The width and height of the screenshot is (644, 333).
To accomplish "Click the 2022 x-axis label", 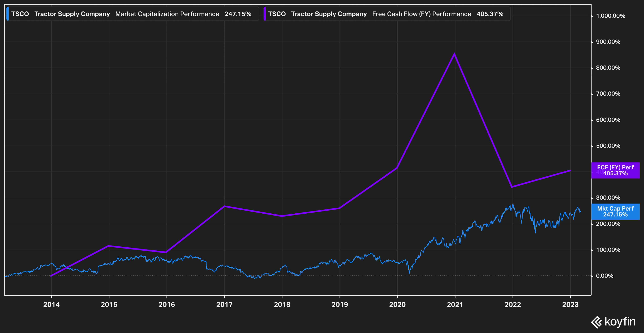I will (x=513, y=305).
